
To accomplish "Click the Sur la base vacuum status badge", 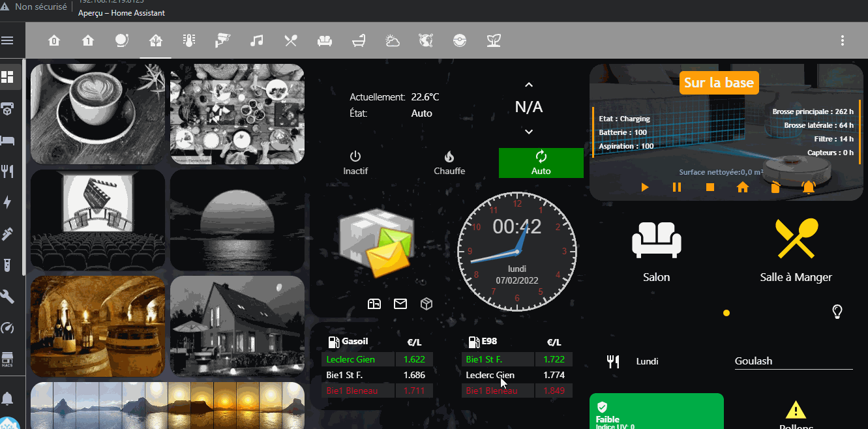I will (719, 83).
